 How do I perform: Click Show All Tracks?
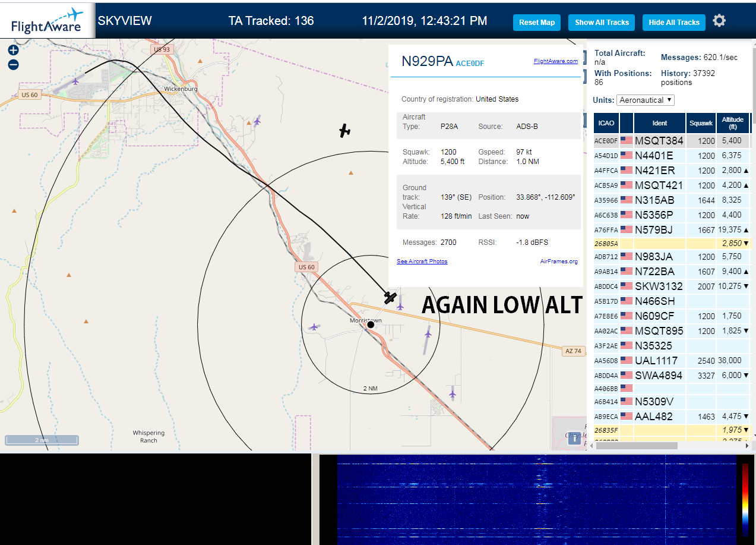(x=602, y=23)
